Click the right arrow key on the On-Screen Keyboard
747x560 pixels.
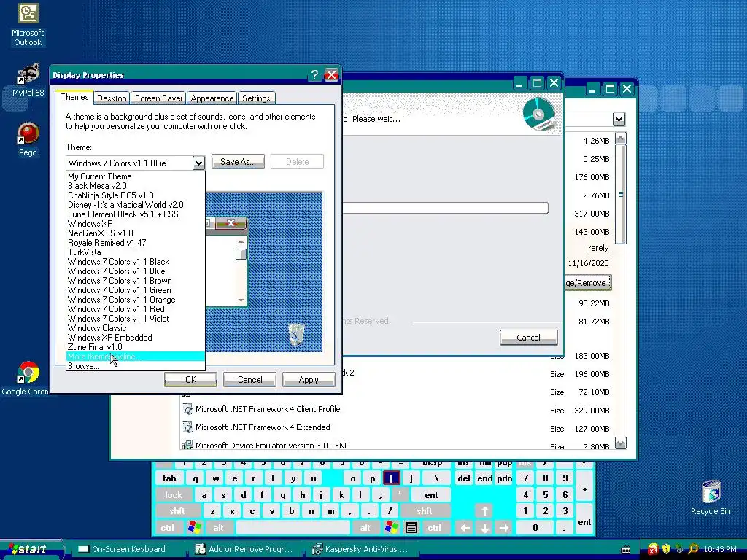(x=504, y=528)
